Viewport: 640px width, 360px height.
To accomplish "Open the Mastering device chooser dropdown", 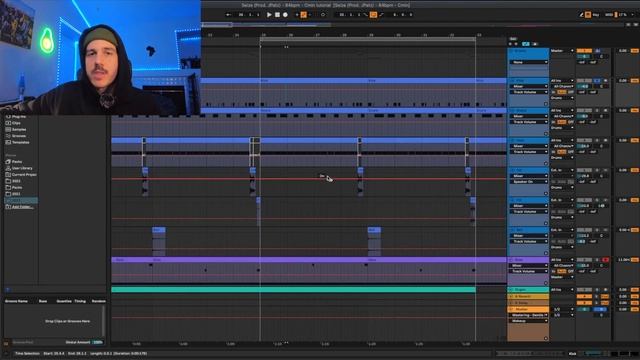I will [x=529, y=315].
